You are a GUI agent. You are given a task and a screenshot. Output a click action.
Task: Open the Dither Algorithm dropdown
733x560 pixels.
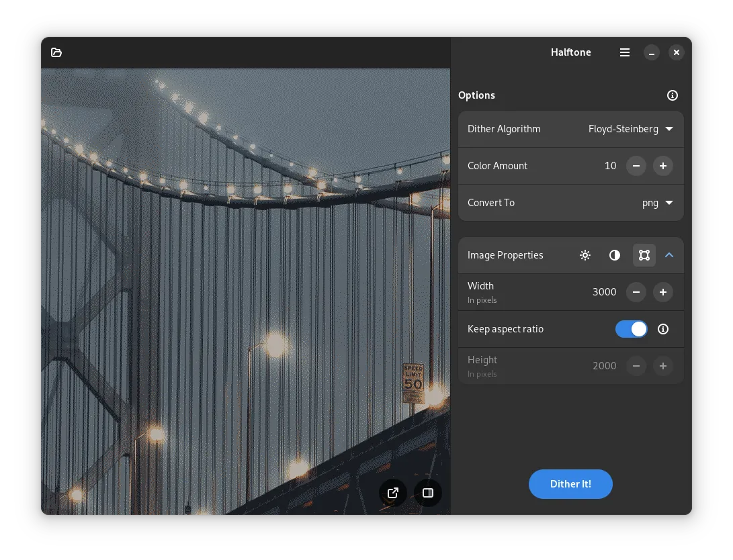(x=630, y=129)
